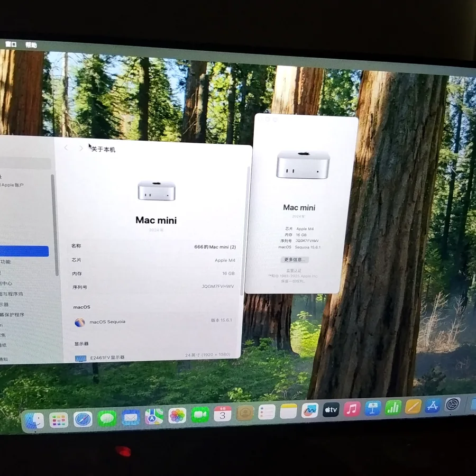
Task: Click the 24 英寸 (1920 × 1080) text
Action: click(208, 355)
